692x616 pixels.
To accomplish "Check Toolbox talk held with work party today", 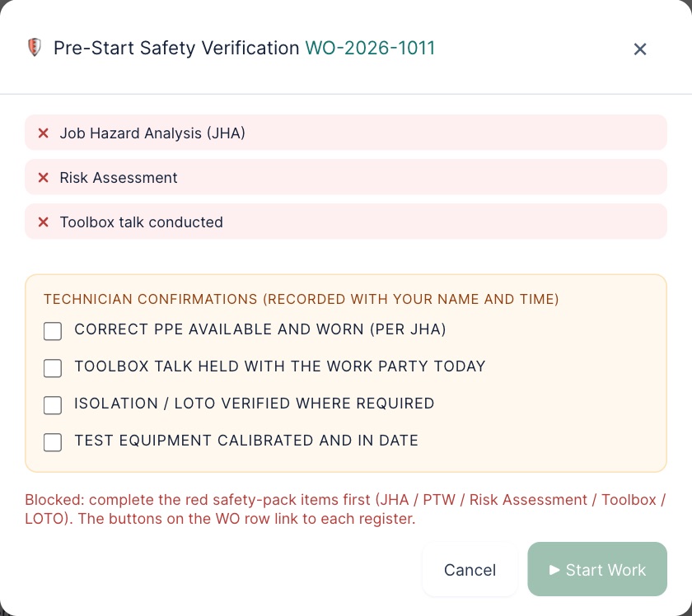I will point(53,368).
